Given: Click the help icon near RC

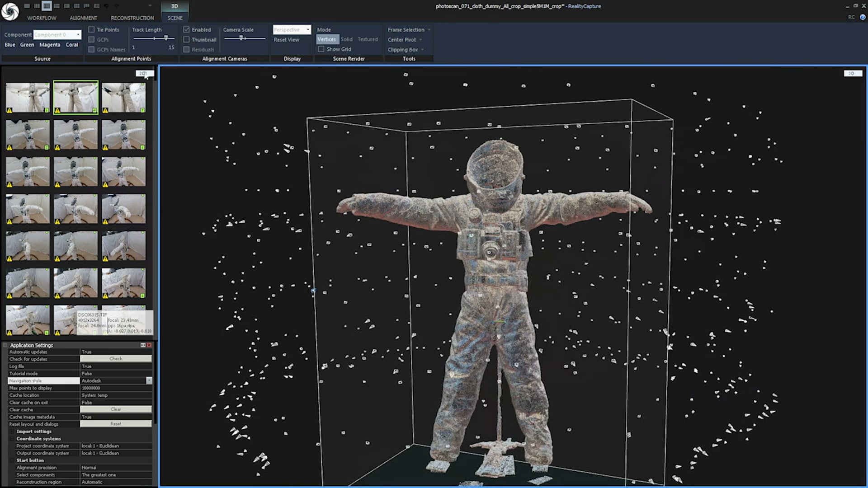Looking at the screenshot, I should point(863,17).
